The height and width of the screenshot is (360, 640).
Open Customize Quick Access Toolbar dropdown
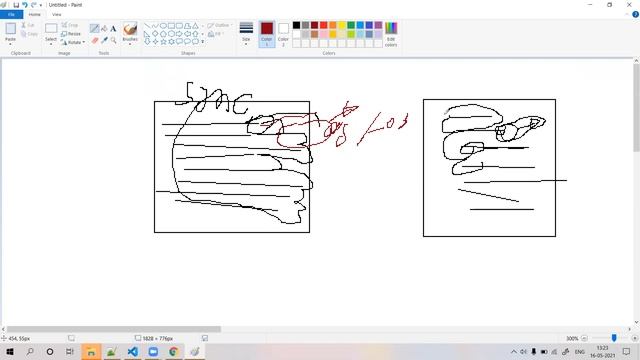pos(41,5)
